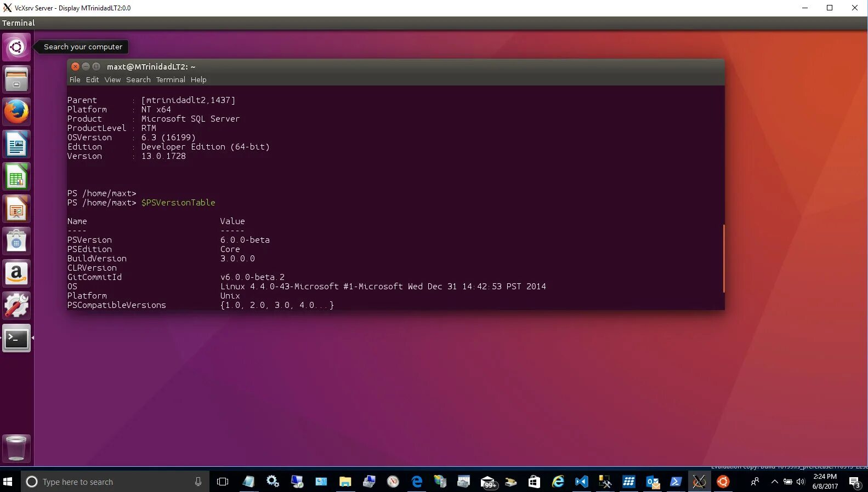The width and height of the screenshot is (868, 492).
Task: Open Ubuntu Dash search button
Action: point(16,47)
